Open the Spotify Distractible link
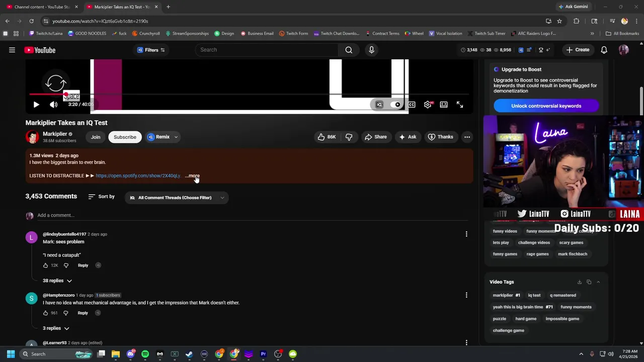Image resolution: width=644 pixels, height=362 pixels. click(x=138, y=175)
